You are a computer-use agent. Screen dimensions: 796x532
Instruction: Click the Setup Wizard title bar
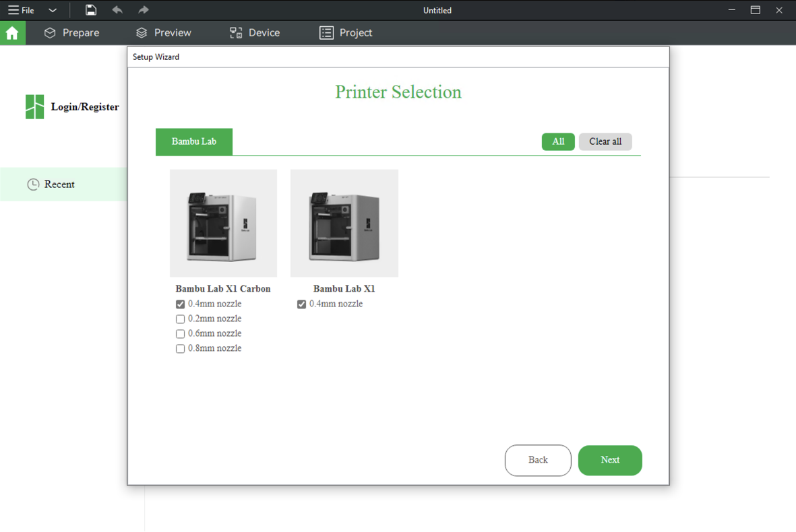tap(398, 57)
